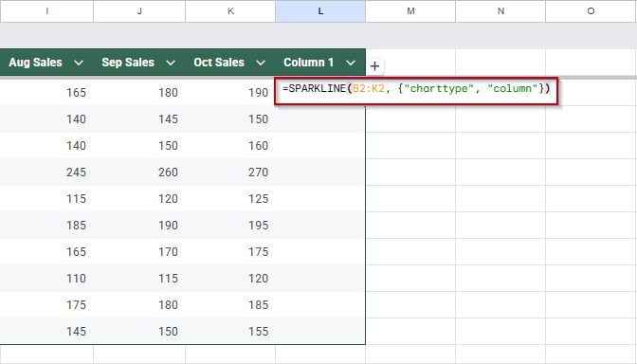Select column header O
This screenshot has height=364, width=637.
coord(591,11)
